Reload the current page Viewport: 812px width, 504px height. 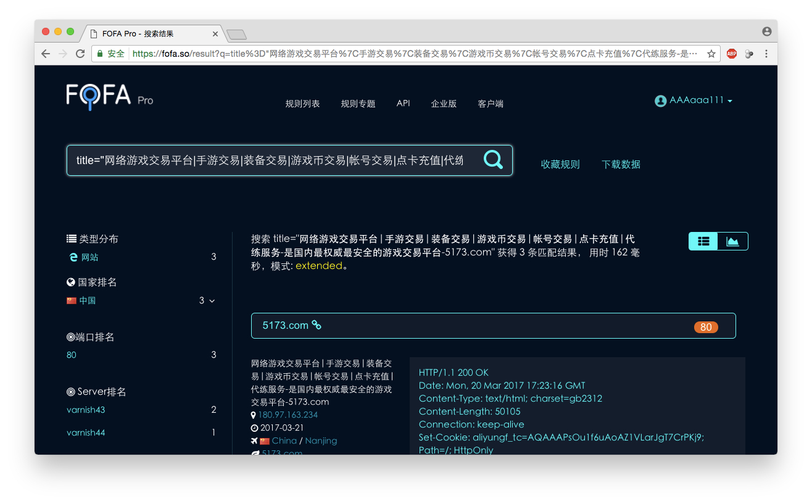80,54
